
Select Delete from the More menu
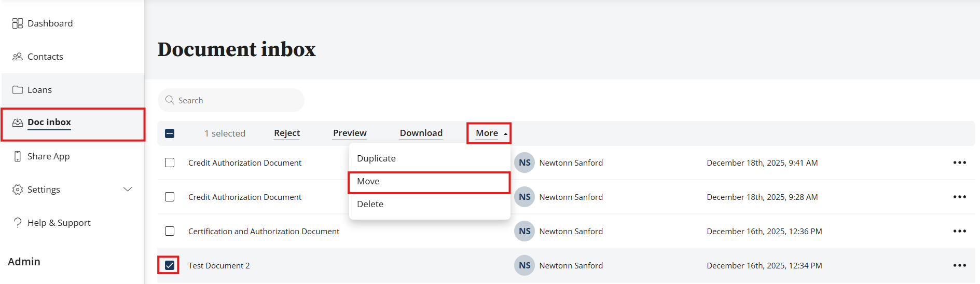click(x=370, y=205)
